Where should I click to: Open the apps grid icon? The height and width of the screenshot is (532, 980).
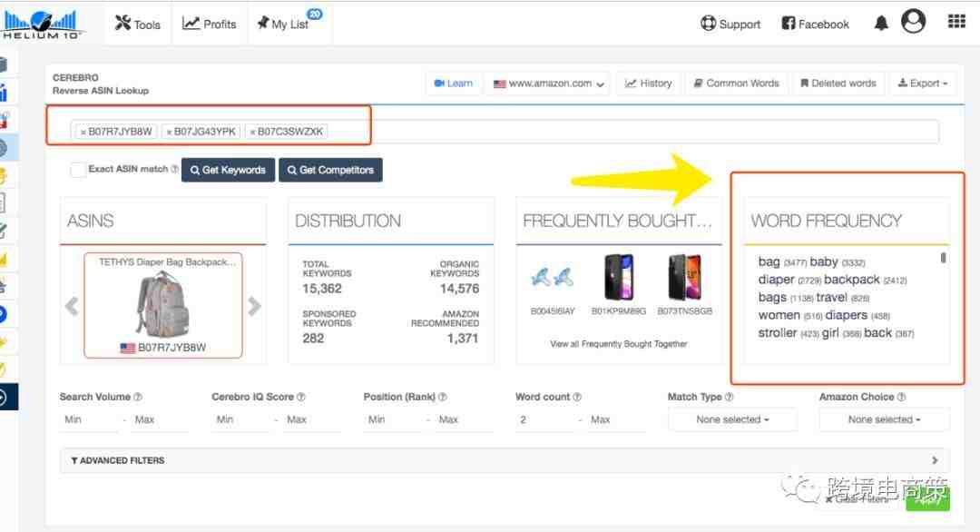tap(956, 22)
